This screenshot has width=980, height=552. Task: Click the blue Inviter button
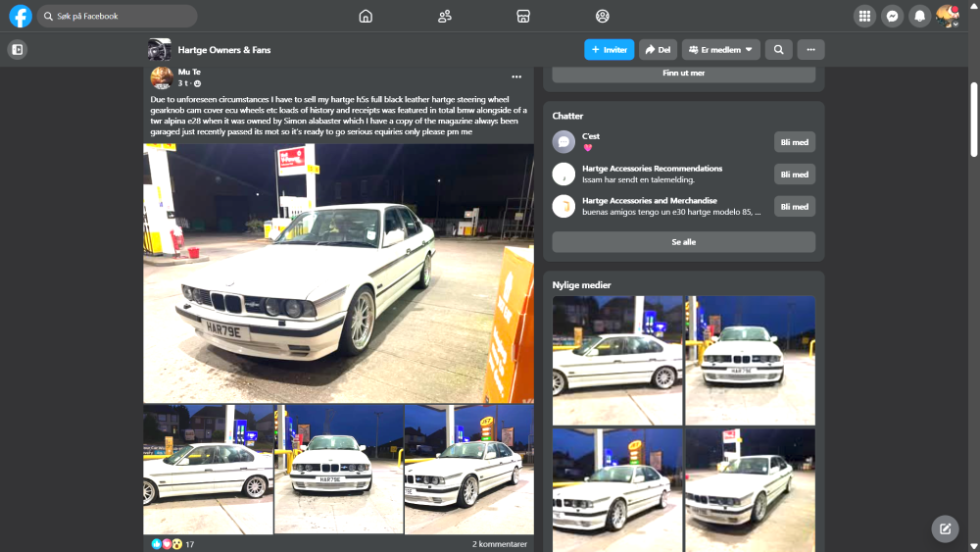coord(609,49)
